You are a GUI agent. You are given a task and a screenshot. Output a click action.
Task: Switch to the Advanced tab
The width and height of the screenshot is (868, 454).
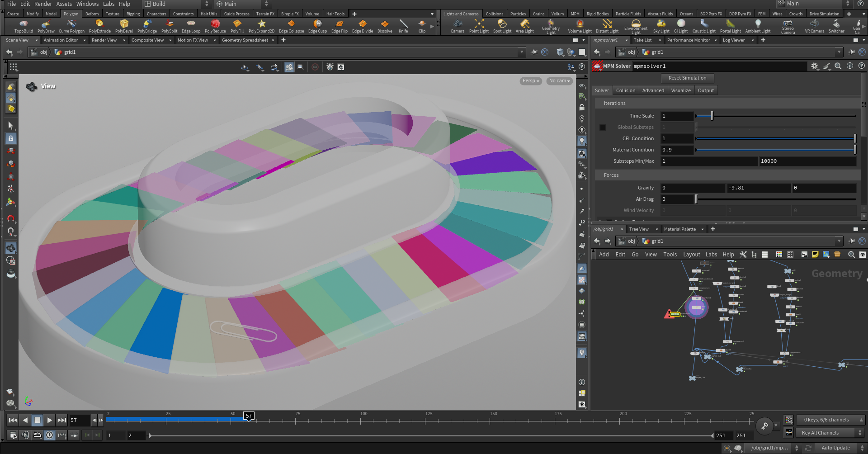[653, 90]
